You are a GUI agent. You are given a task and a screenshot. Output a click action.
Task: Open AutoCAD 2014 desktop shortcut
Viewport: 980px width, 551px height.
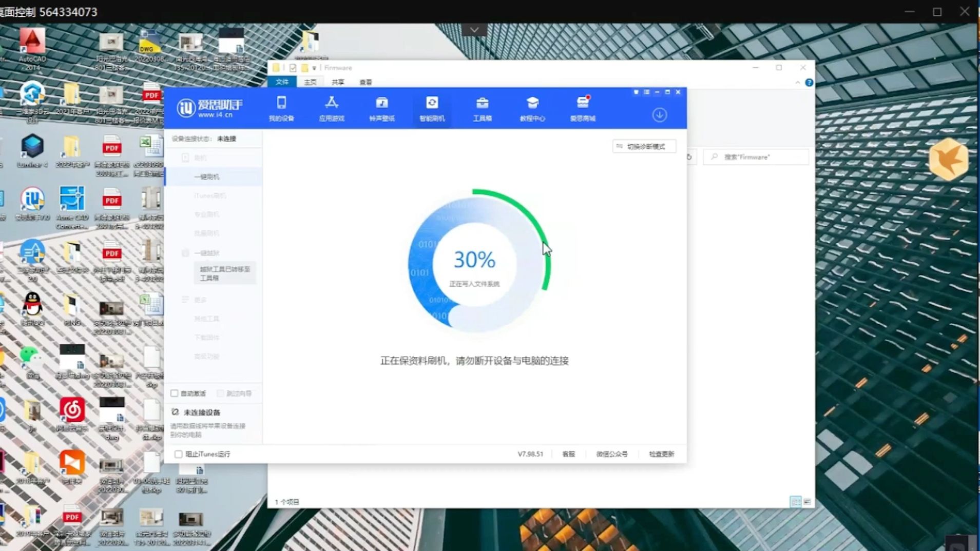32,49
